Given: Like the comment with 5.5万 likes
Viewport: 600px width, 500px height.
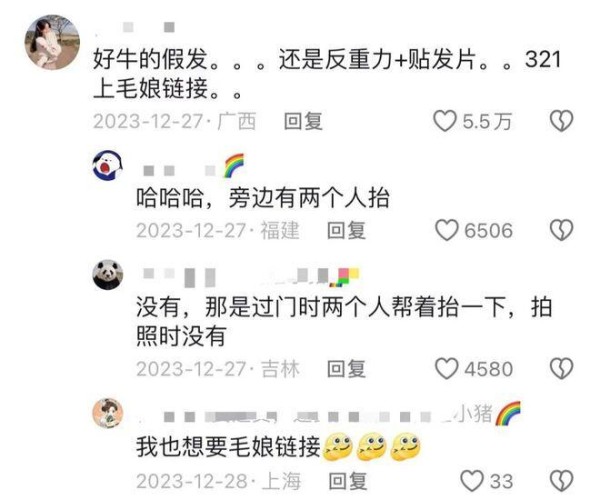Looking at the screenshot, I should [445, 121].
